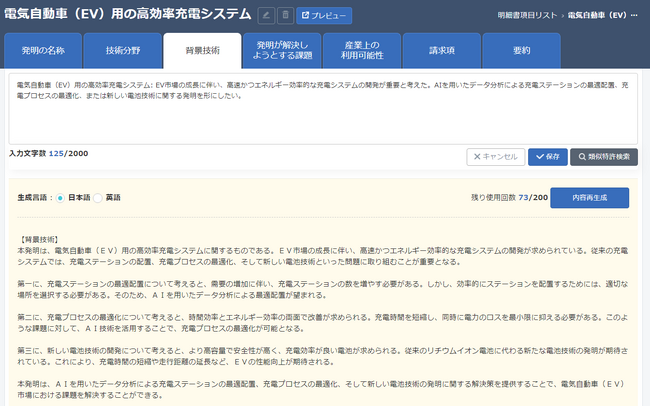650x407 pixels.
Task: Click inside the invention description text area
Action: click(320, 115)
